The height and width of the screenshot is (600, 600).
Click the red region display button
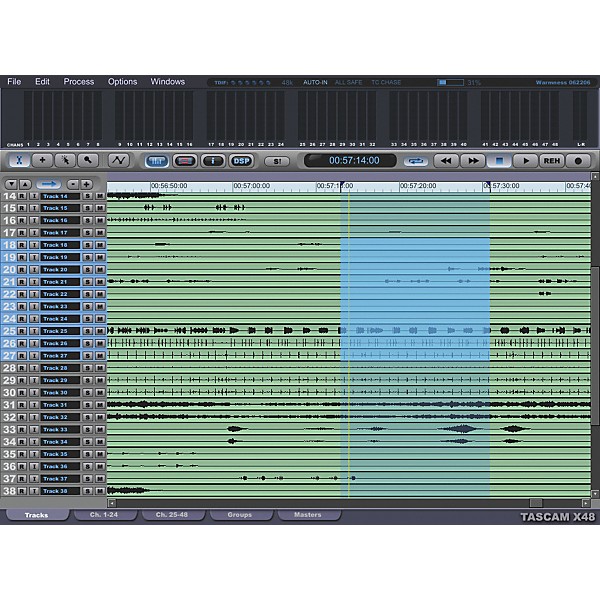[185, 161]
